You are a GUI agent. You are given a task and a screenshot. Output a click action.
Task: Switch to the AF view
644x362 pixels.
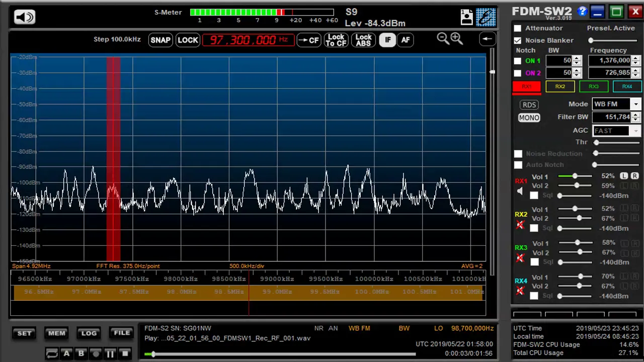pyautogui.click(x=406, y=40)
